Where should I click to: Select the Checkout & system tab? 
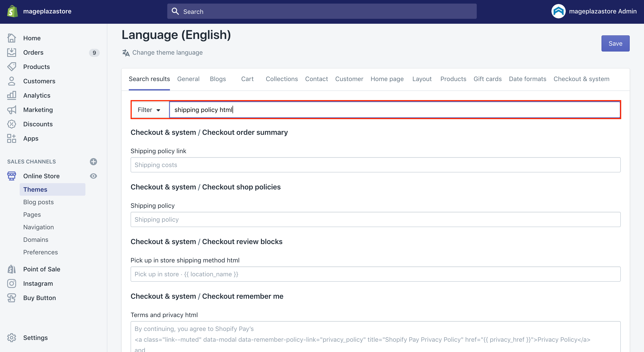coord(581,79)
